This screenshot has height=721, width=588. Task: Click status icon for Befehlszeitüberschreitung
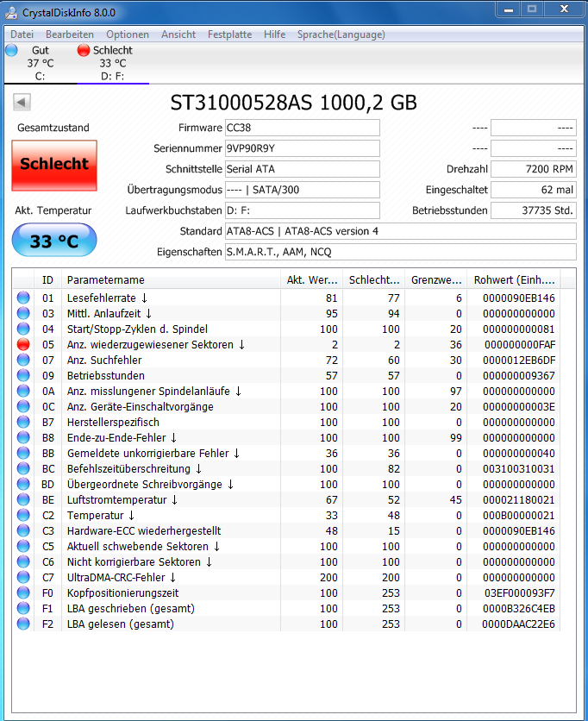tap(23, 468)
